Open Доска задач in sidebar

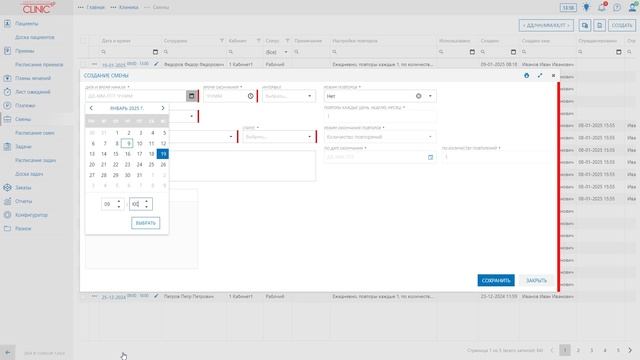tap(29, 174)
